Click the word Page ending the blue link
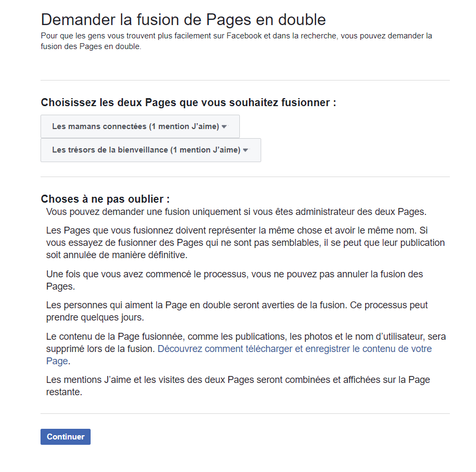476x472 pixels. pyautogui.click(x=57, y=361)
